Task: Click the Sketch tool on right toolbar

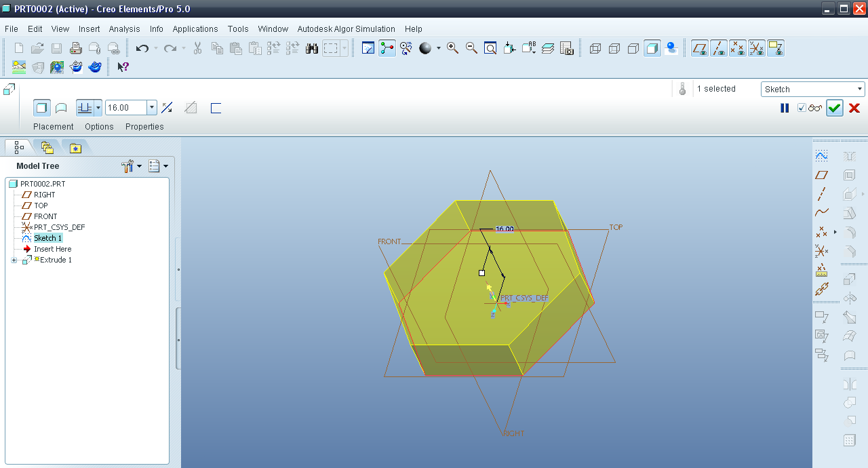Action: point(821,156)
